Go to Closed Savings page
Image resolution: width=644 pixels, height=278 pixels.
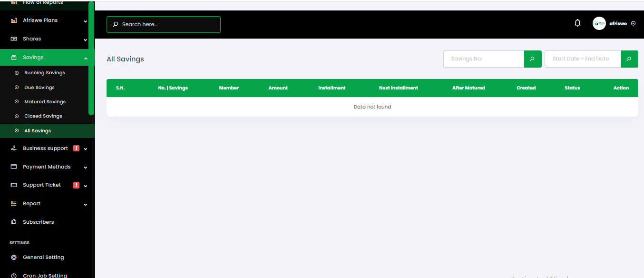[x=44, y=116]
